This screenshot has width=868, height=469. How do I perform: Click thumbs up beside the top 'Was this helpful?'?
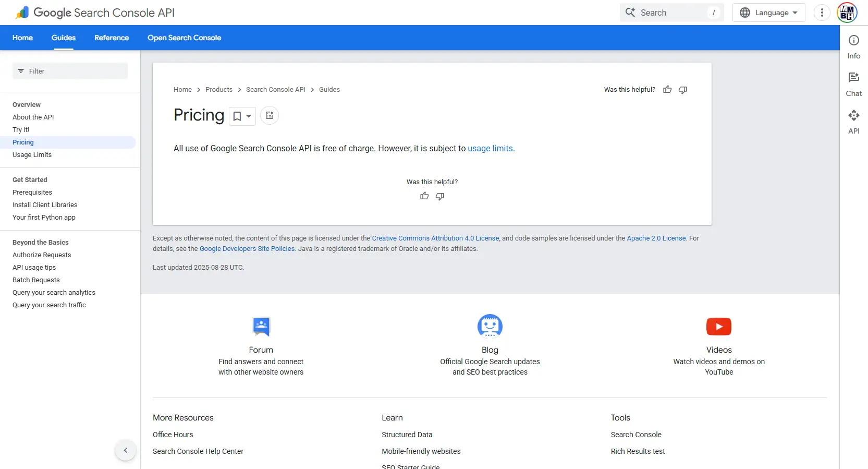click(667, 90)
